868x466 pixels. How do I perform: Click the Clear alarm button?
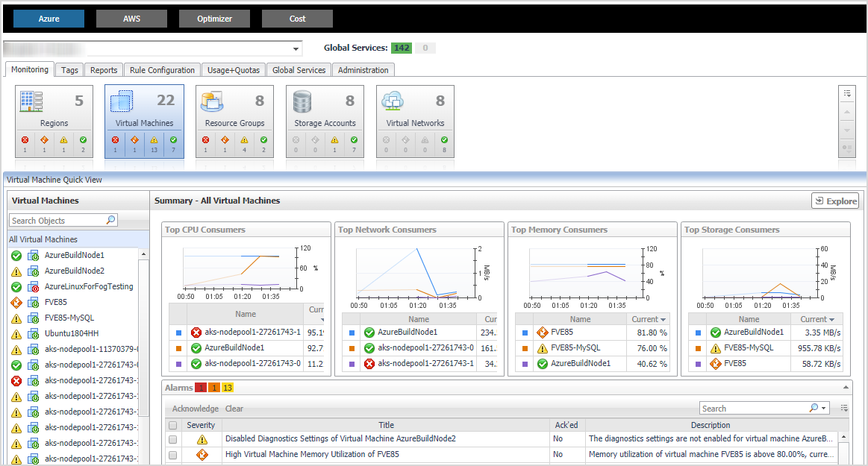pos(234,409)
